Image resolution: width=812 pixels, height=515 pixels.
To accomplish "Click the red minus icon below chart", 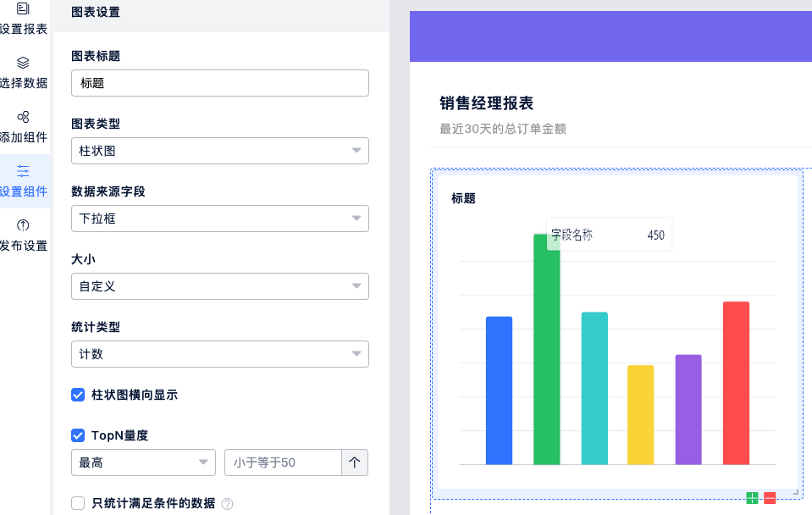I will pos(770,498).
